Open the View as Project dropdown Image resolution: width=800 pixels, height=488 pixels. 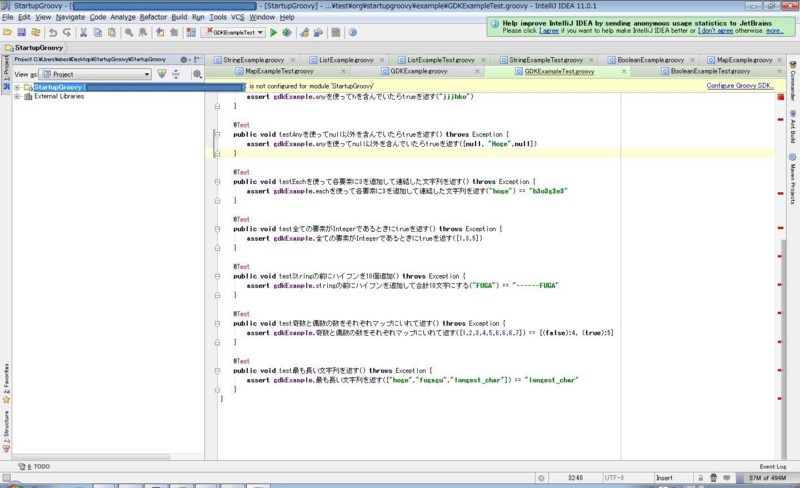click(96, 74)
